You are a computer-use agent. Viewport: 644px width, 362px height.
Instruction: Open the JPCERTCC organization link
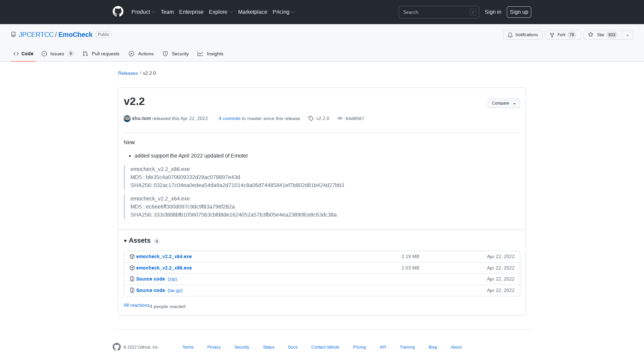click(36, 35)
